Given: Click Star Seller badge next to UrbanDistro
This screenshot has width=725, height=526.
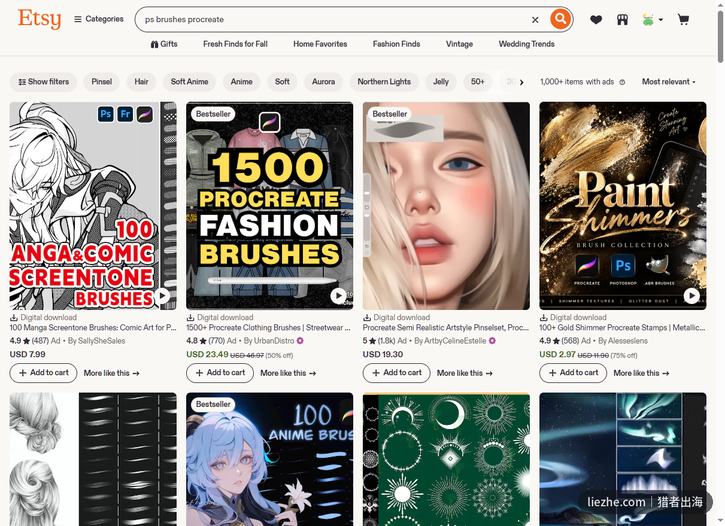Looking at the screenshot, I should point(300,341).
